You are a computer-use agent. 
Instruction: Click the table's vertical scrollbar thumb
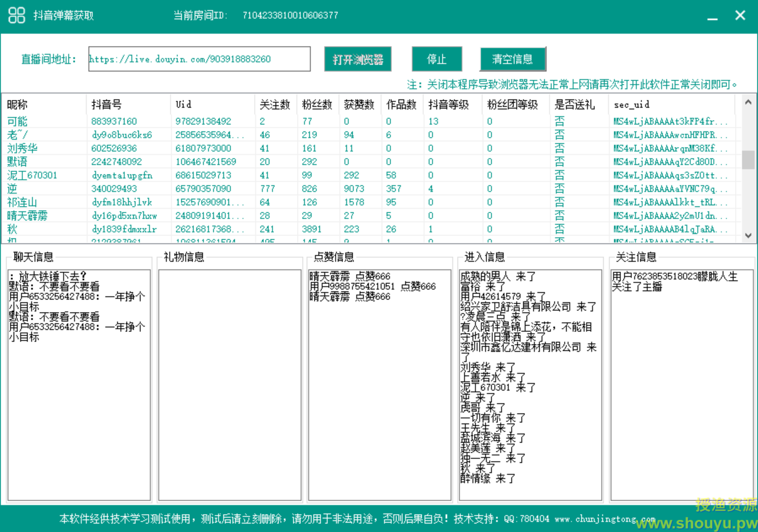(x=748, y=159)
